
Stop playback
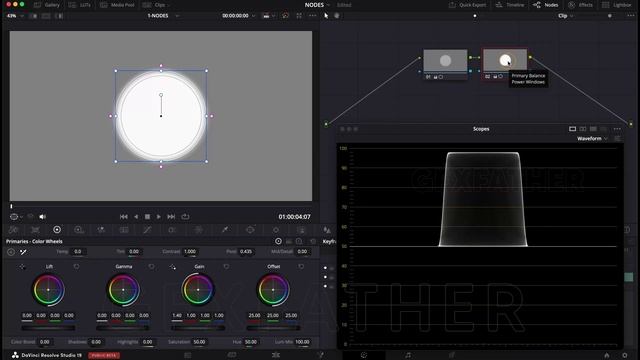tap(147, 217)
